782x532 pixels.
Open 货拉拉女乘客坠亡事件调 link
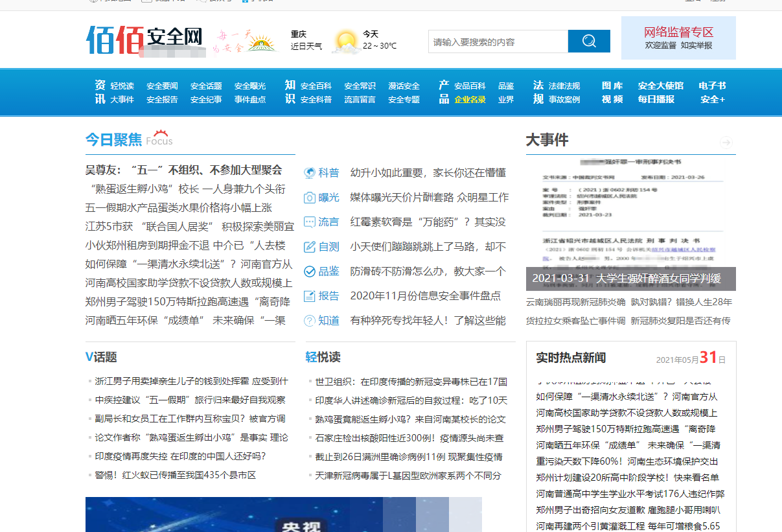576,321
